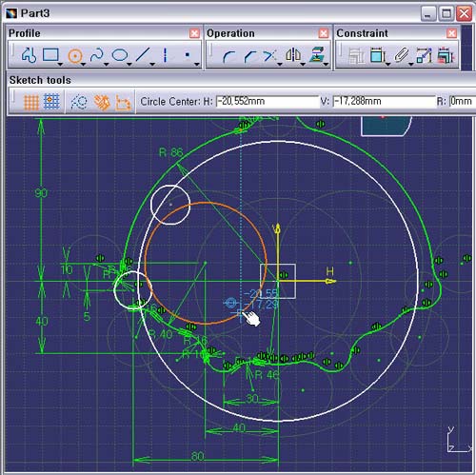Image resolution: width=476 pixels, height=475 pixels.
Task: Select the Rectangle tool
Action: tap(50, 55)
